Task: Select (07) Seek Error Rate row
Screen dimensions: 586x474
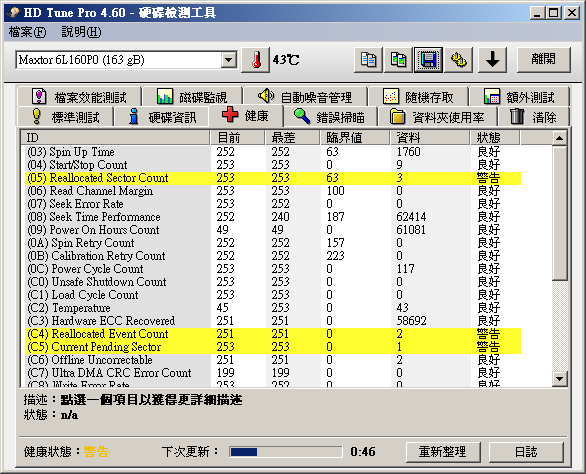Action: [x=274, y=204]
